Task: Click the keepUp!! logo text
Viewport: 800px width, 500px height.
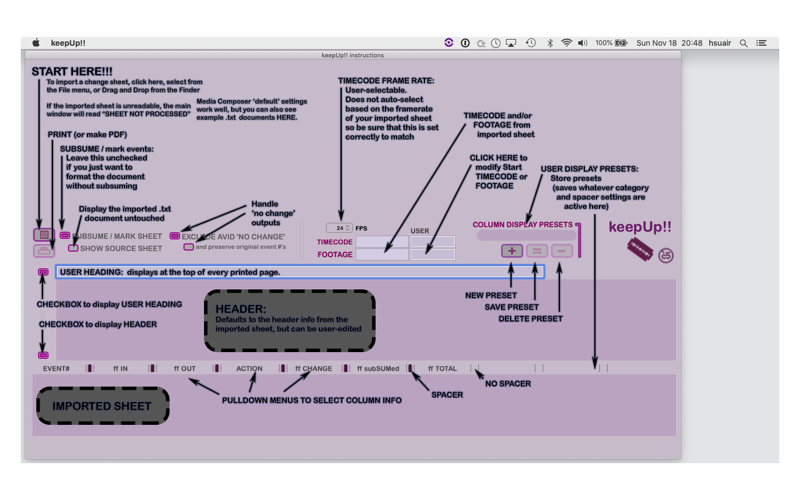Action: coord(640,227)
